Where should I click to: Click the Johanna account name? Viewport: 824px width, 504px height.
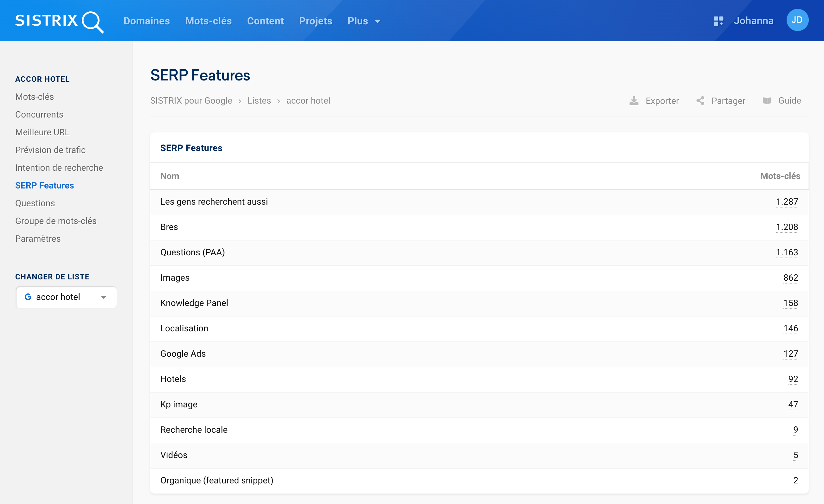(x=753, y=21)
